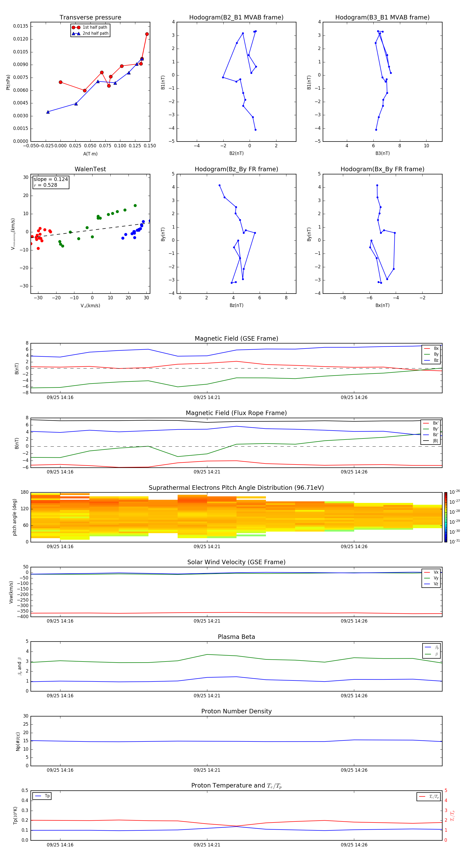Select the "1st half path" legend entry

[x=90, y=27]
